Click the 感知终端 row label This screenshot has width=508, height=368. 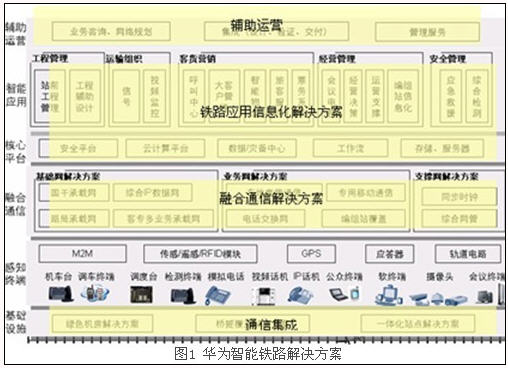[16, 274]
